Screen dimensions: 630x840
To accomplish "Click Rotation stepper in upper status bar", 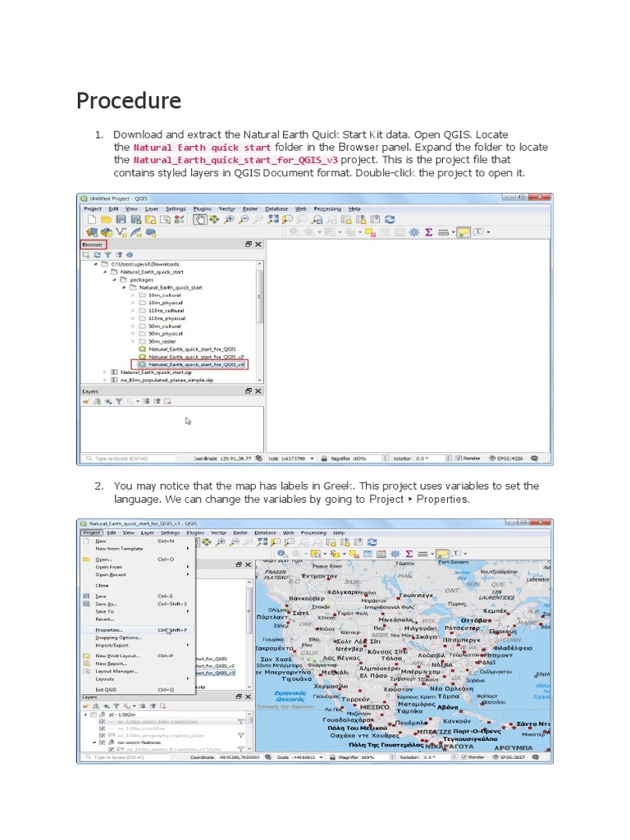I will click(449, 459).
